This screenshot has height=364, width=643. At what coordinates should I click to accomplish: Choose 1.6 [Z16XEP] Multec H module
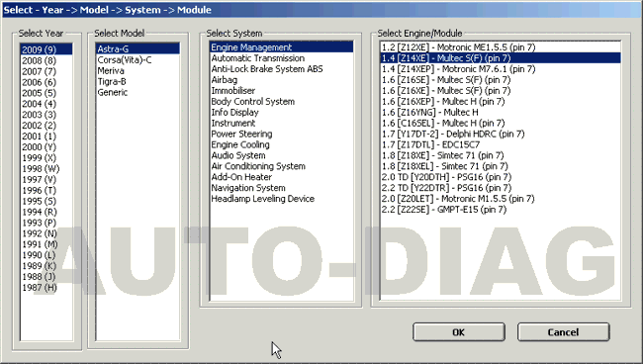pyautogui.click(x=501, y=101)
